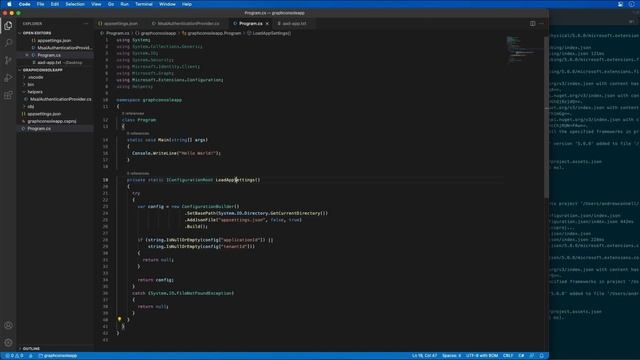Image resolution: width=640 pixels, height=360 pixels.
Task: Click Program.cs breadcrumb segment
Action: (118, 33)
